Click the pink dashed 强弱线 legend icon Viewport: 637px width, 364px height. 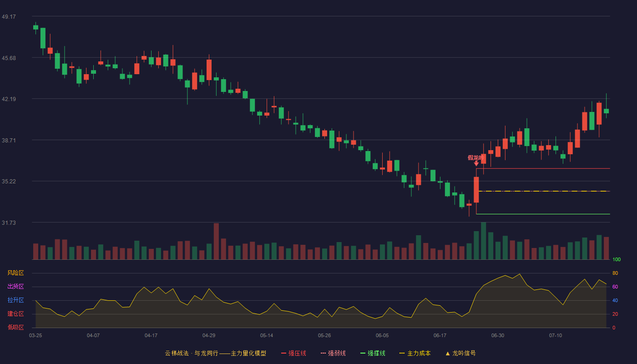[x=324, y=353]
